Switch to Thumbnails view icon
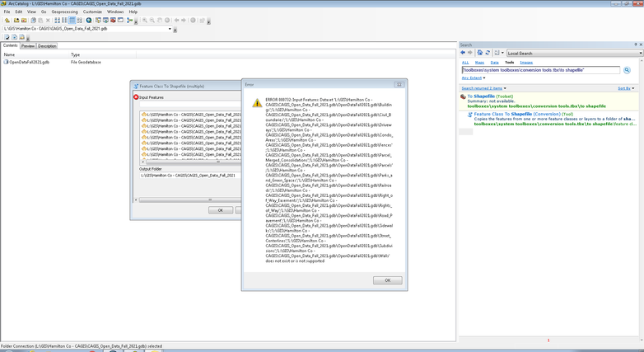The width and height of the screenshot is (644, 352). click(x=79, y=20)
